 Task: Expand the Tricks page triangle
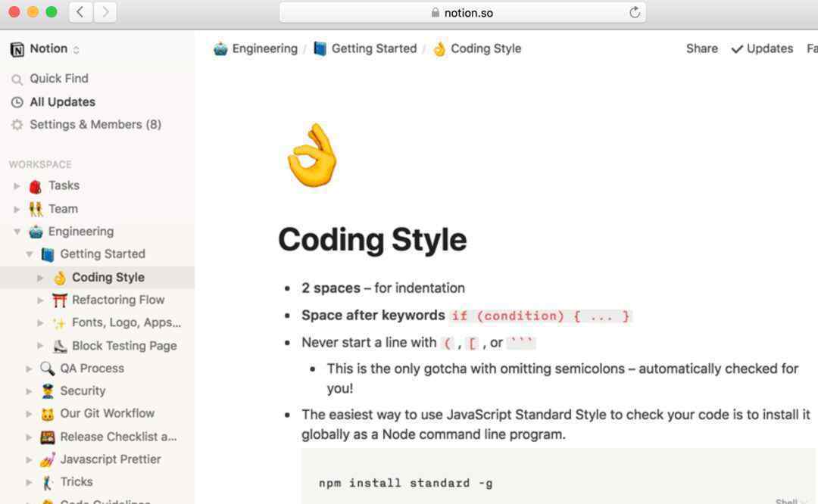tap(30, 483)
